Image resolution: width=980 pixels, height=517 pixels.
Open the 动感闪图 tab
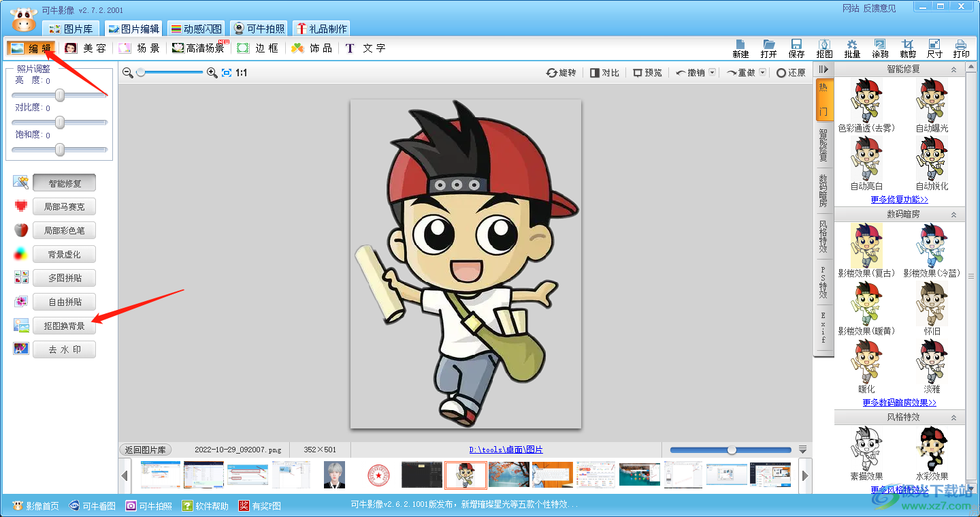tap(197, 29)
